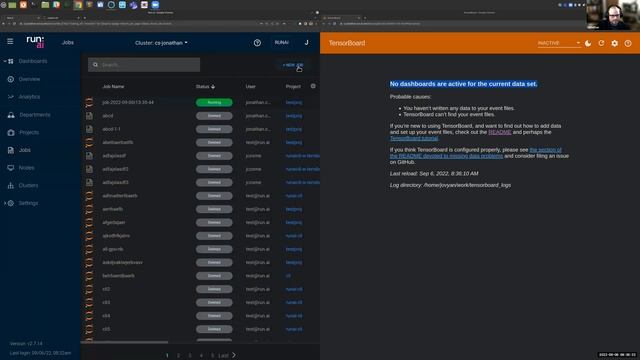Image resolution: width=640 pixels, height=360 pixels.
Task: Sort by the Status column arrow
Action: click(x=213, y=87)
